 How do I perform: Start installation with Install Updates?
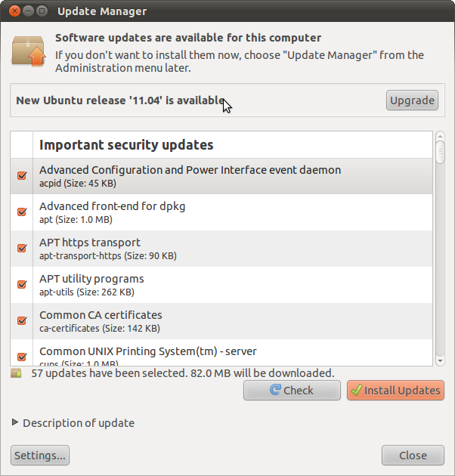pos(395,391)
